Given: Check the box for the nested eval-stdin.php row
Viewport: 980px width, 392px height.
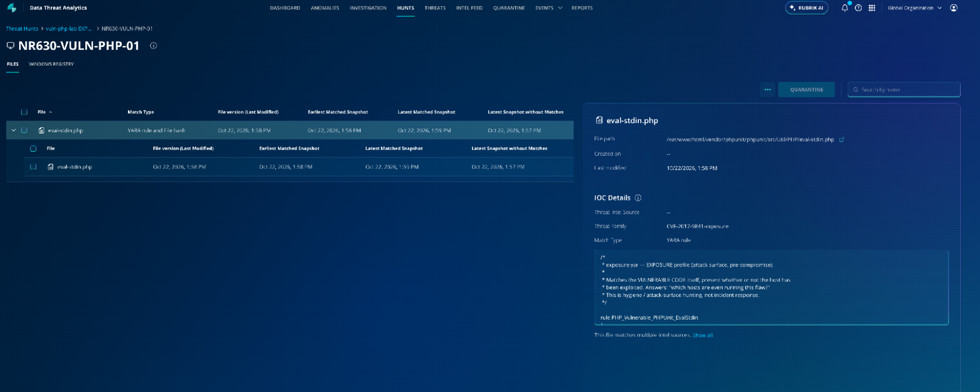Looking at the screenshot, I should pos(33,167).
